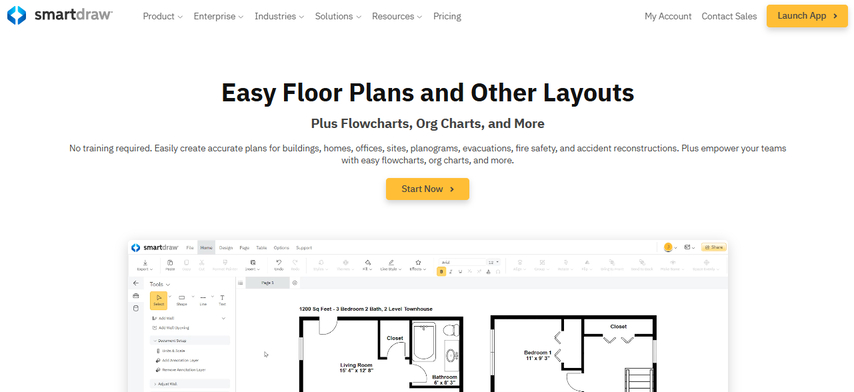The height and width of the screenshot is (392, 854).
Task: Open the Styles dropdown in the ribbon
Action: pos(321,265)
